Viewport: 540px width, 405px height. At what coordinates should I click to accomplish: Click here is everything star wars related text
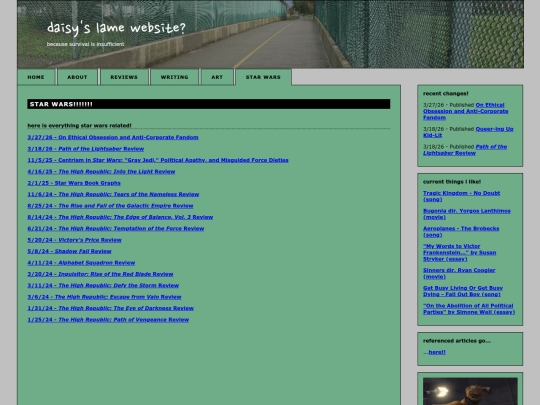(79, 125)
